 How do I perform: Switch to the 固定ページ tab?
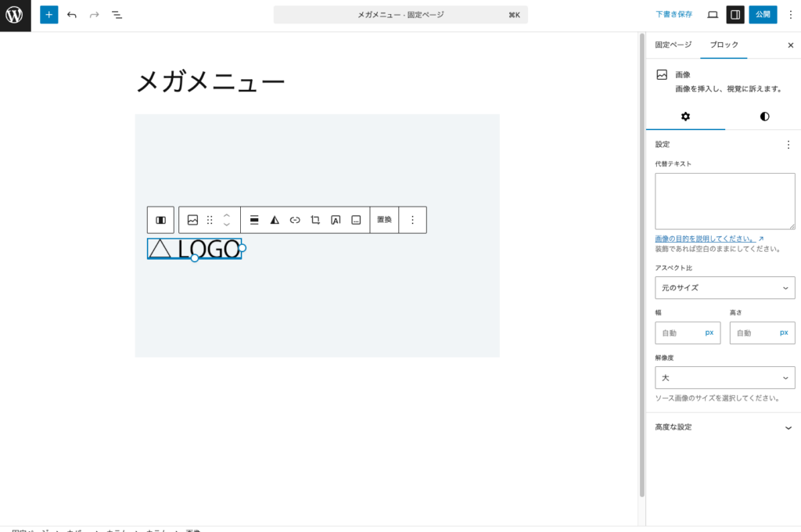pos(673,45)
